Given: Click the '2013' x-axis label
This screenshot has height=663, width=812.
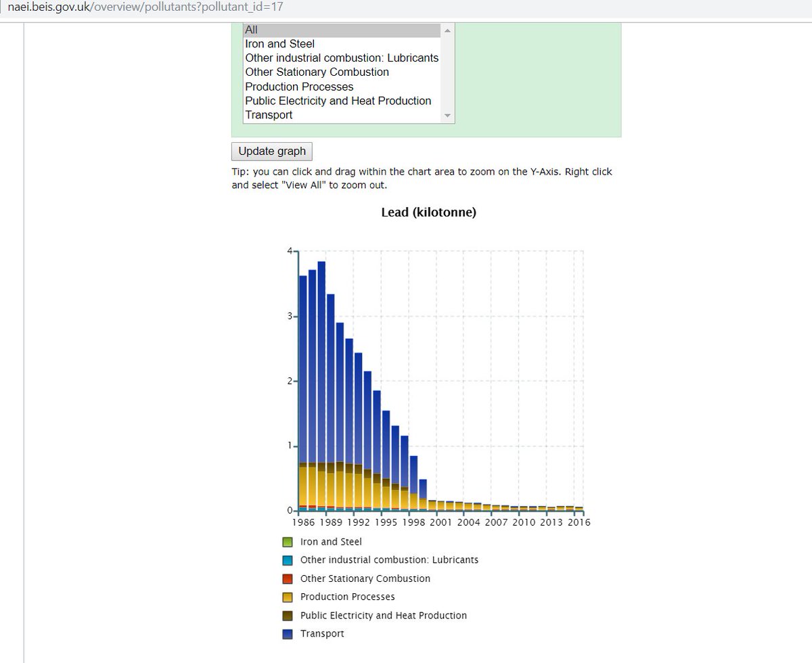Looking at the screenshot, I should (551, 522).
